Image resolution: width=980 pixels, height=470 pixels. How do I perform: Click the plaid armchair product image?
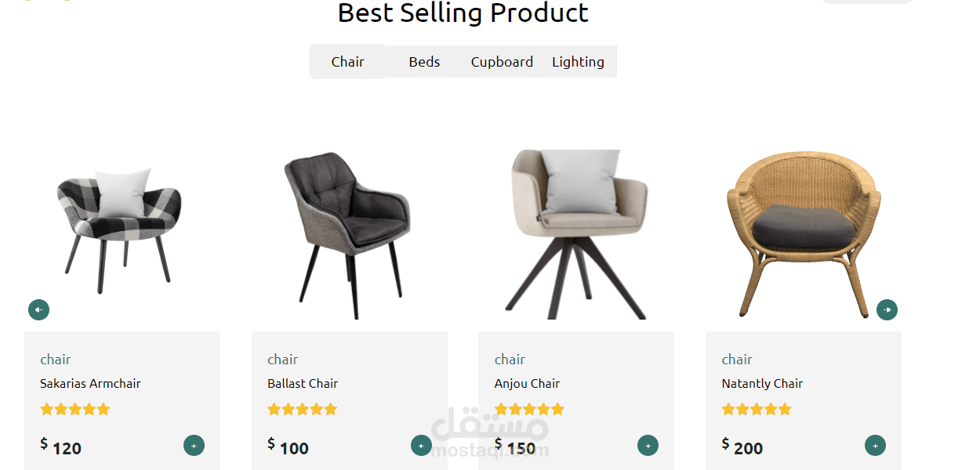tap(119, 227)
